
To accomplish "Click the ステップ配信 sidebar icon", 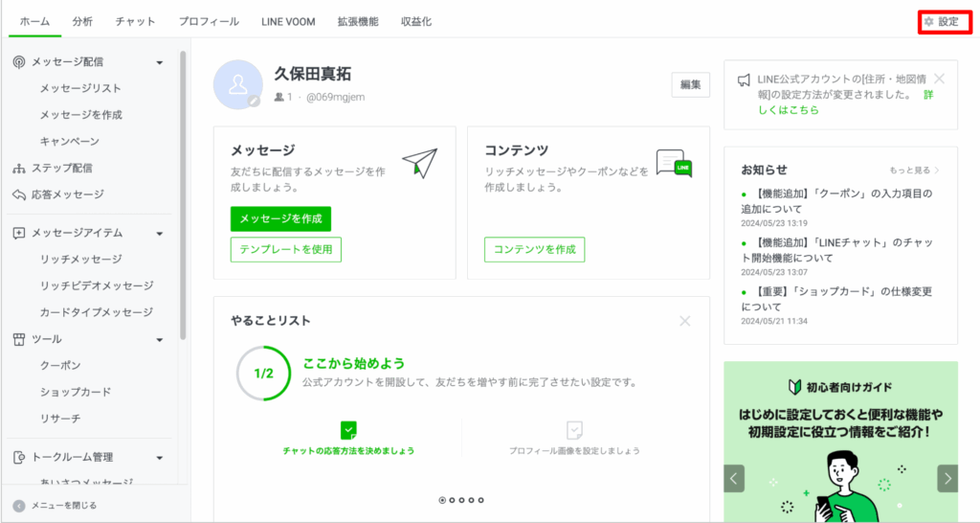I will click(19, 169).
